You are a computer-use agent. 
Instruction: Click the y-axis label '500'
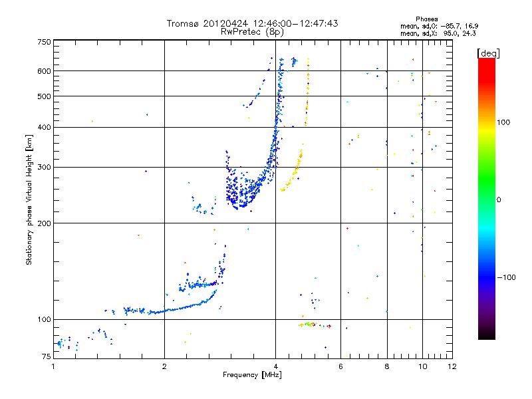[45, 96]
